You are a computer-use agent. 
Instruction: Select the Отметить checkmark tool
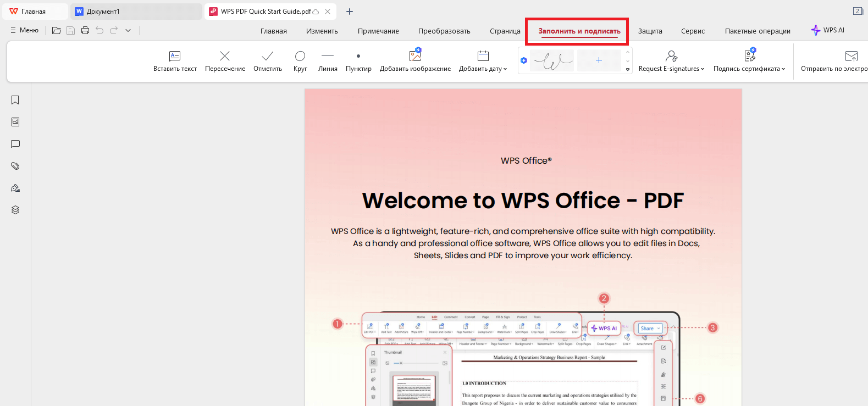[x=268, y=61]
